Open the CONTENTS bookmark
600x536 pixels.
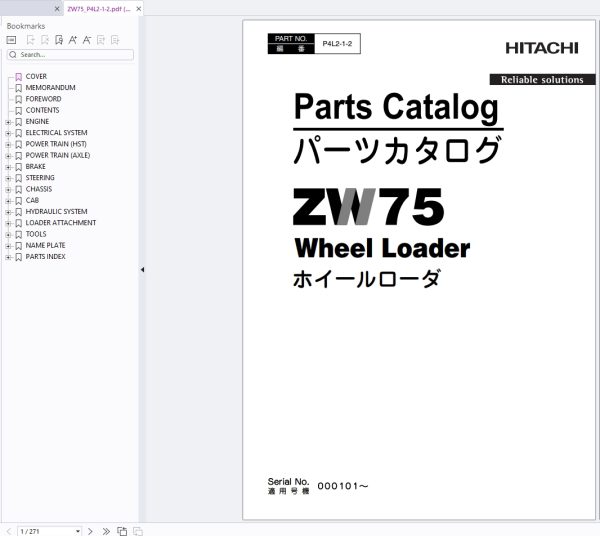click(x=42, y=110)
